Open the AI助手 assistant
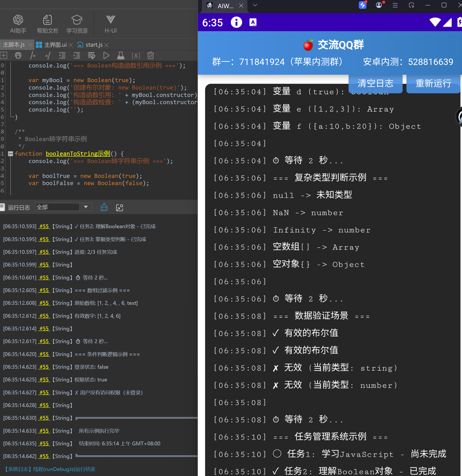 tap(18, 24)
